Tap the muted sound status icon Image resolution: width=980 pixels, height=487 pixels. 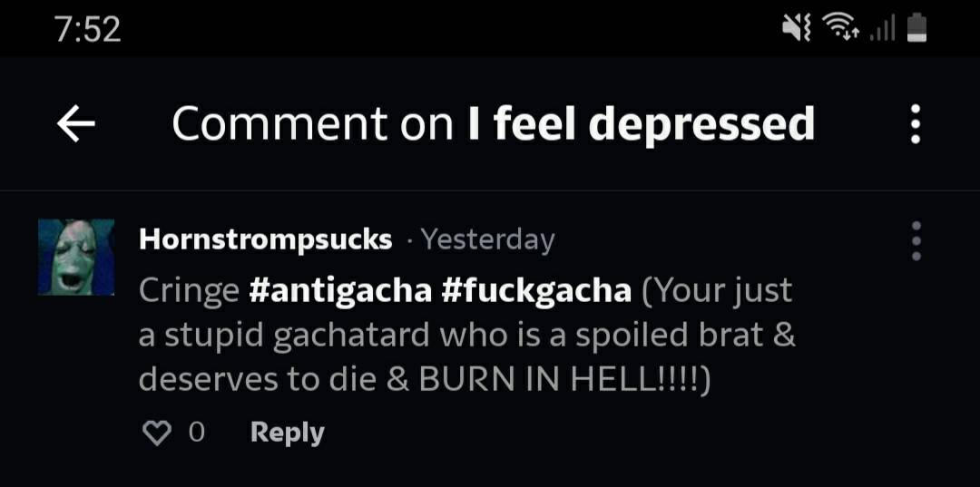(x=797, y=29)
